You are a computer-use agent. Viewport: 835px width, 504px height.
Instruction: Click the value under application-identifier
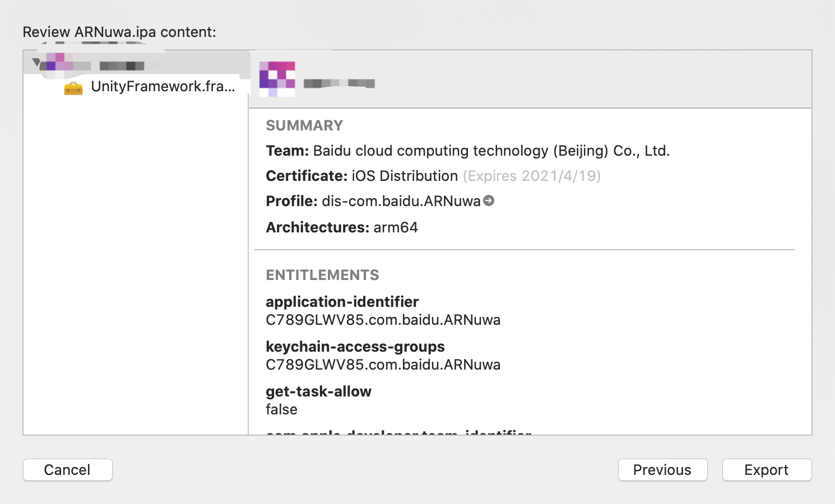coord(383,320)
